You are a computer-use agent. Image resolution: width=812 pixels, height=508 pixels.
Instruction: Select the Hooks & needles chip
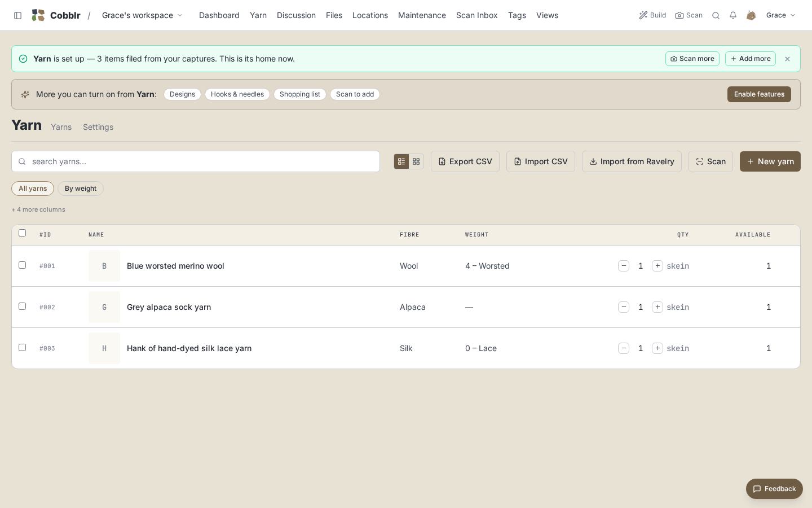[237, 94]
